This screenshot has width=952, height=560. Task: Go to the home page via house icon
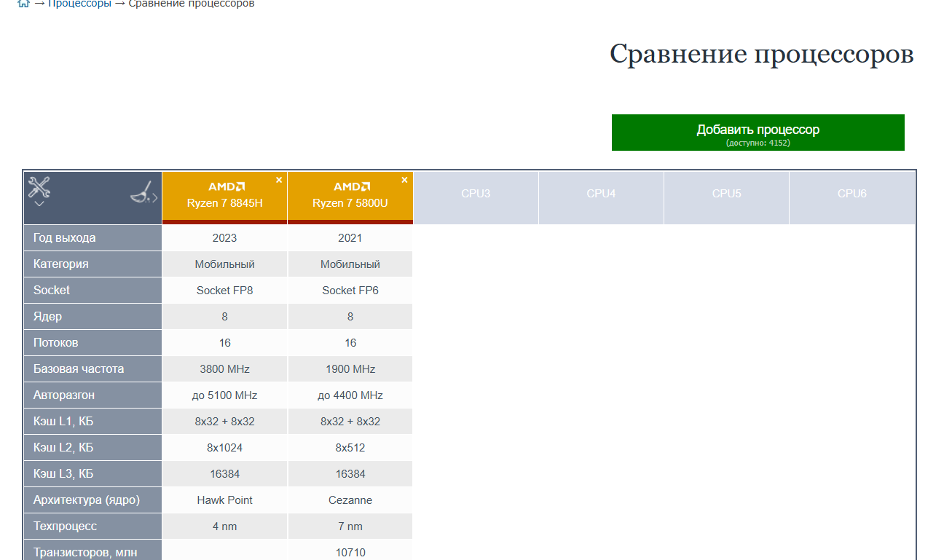pyautogui.click(x=23, y=4)
